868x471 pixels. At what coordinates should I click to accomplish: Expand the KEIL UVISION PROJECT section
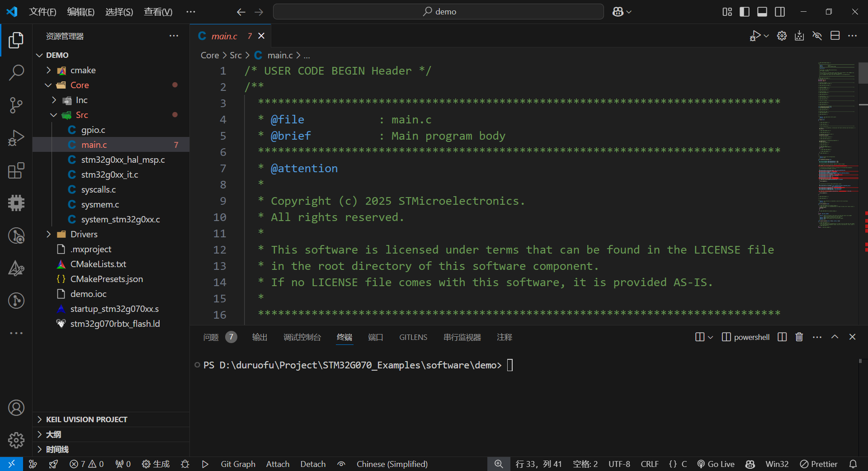pyautogui.click(x=86, y=419)
